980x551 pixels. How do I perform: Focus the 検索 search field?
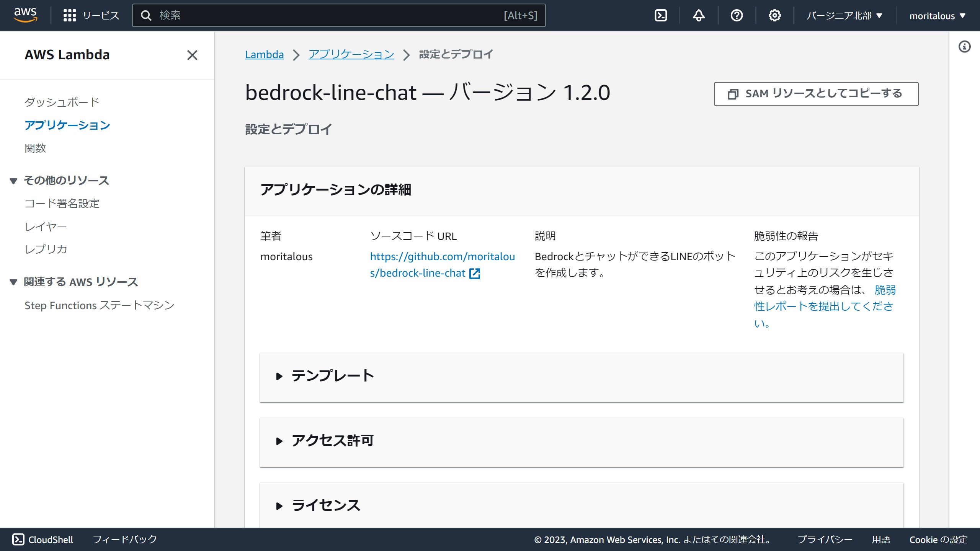point(329,15)
